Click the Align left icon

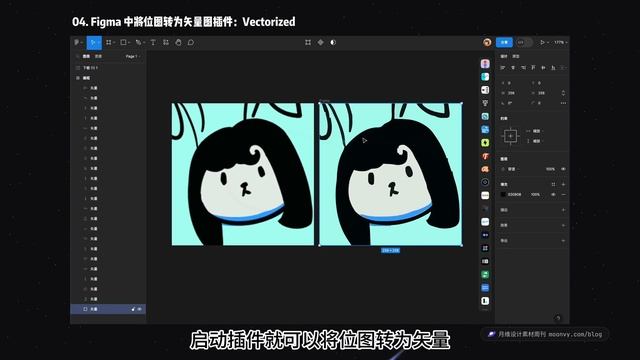tap(503, 68)
